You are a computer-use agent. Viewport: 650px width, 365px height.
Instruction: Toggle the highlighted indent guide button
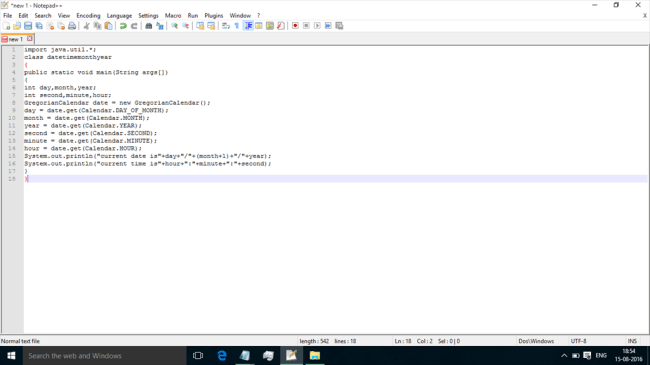(248, 26)
